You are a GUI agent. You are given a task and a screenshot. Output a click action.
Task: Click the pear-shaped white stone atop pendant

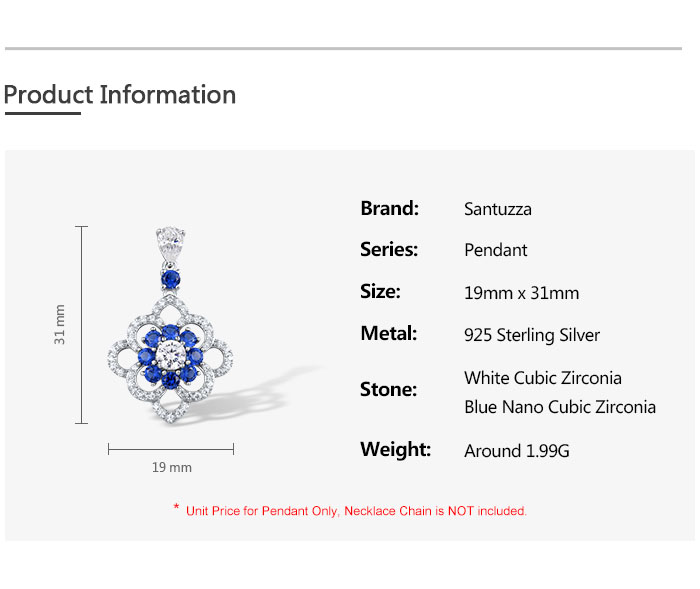[x=172, y=241]
